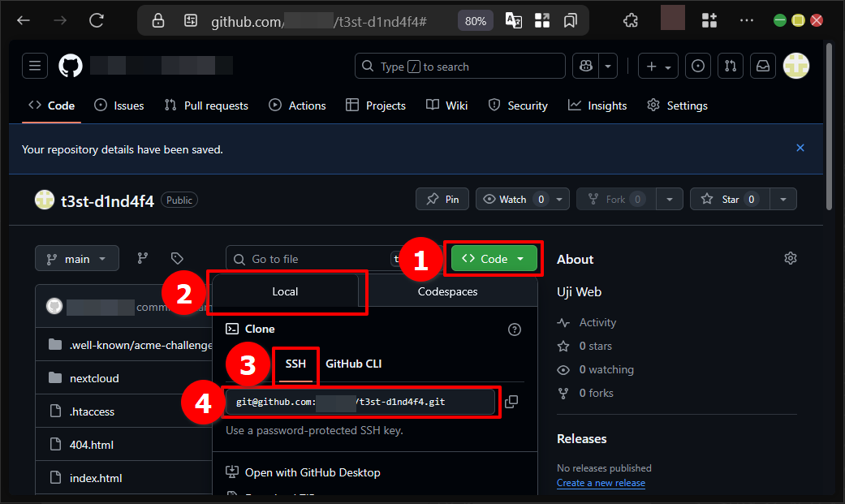The height and width of the screenshot is (504, 845).
Task: Select the GitHub CLI clone tab
Action: click(353, 364)
